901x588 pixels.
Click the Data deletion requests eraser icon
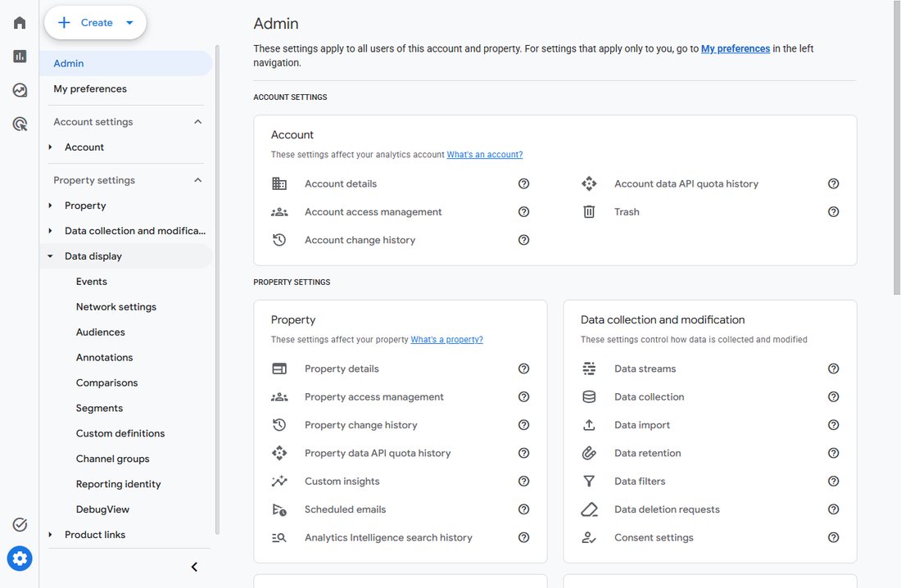(589, 509)
